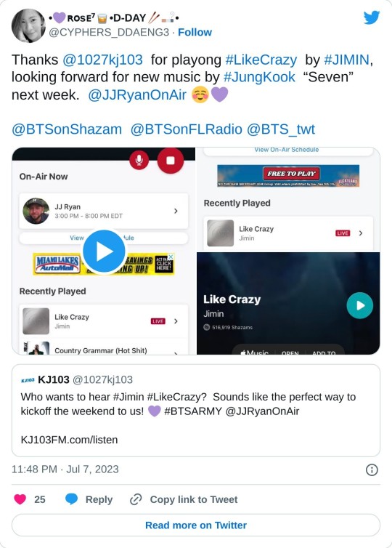
Task: Play the embedded media with blue play button
Action: (104, 251)
